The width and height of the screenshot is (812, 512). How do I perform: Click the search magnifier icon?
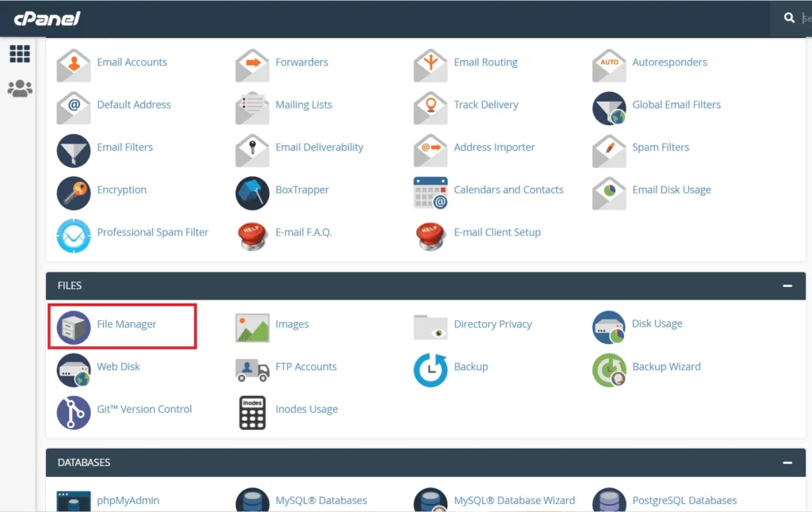click(789, 18)
